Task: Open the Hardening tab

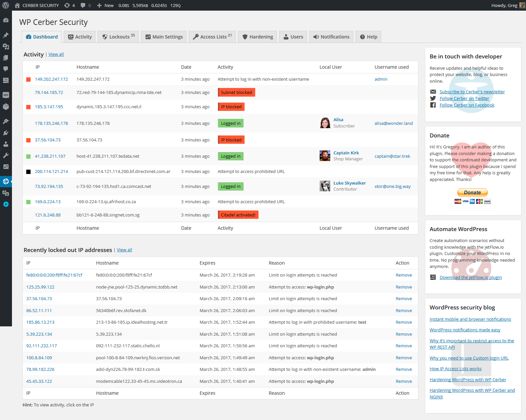Action: pyautogui.click(x=258, y=37)
